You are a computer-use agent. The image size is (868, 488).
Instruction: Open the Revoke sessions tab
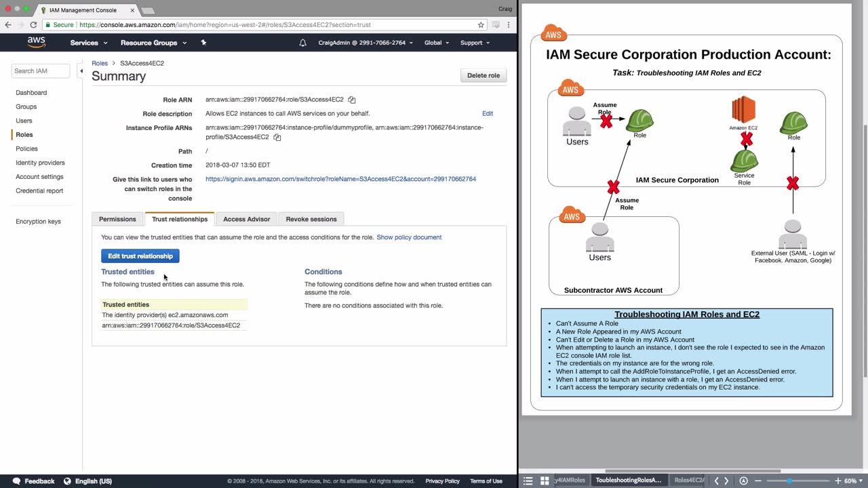click(311, 219)
